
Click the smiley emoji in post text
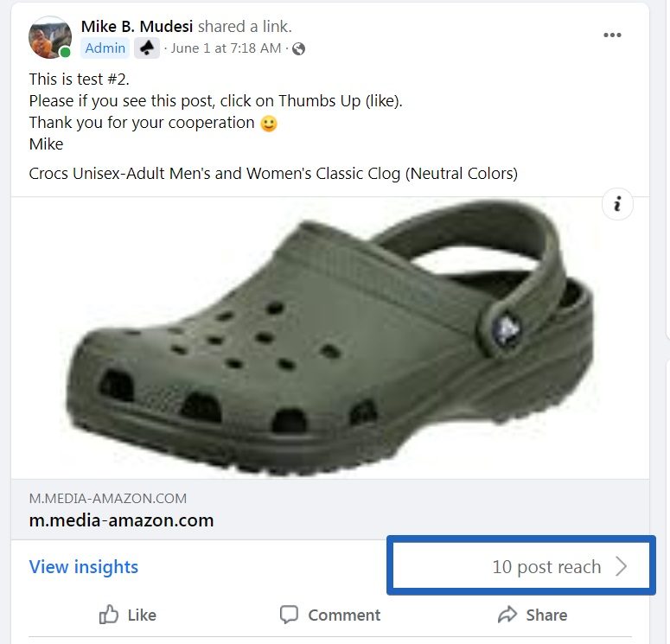click(269, 124)
